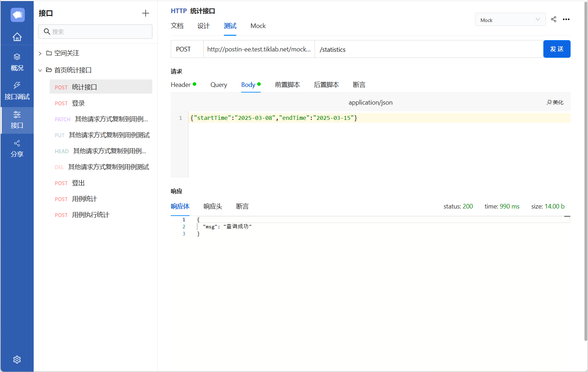This screenshot has height=372, width=588.
Task: Add a new interface with plus icon
Action: pos(146,13)
